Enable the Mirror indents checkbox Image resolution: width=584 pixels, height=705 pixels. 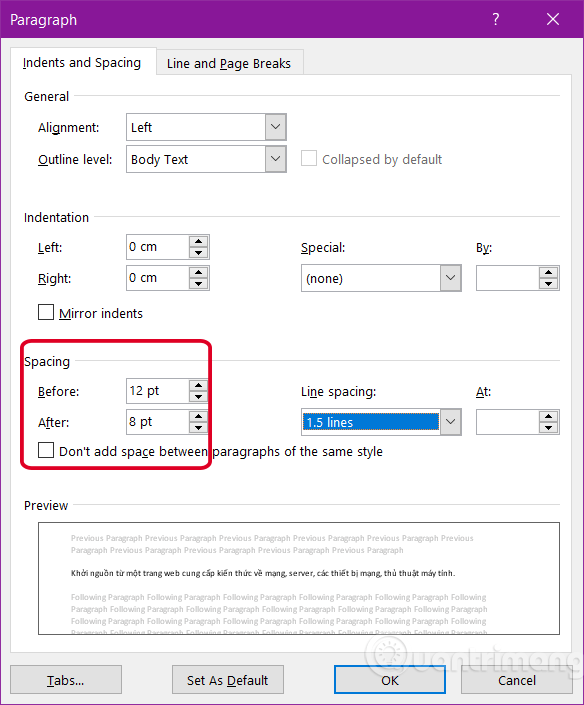46,312
